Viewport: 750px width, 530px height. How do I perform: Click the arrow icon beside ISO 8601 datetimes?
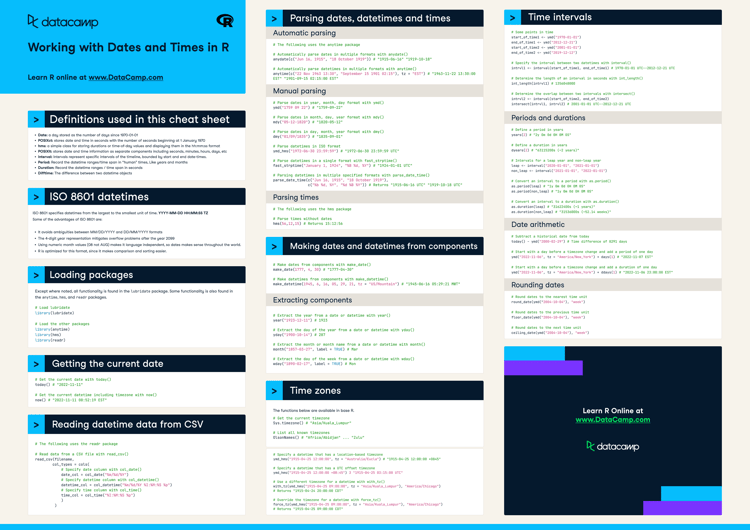click(36, 197)
